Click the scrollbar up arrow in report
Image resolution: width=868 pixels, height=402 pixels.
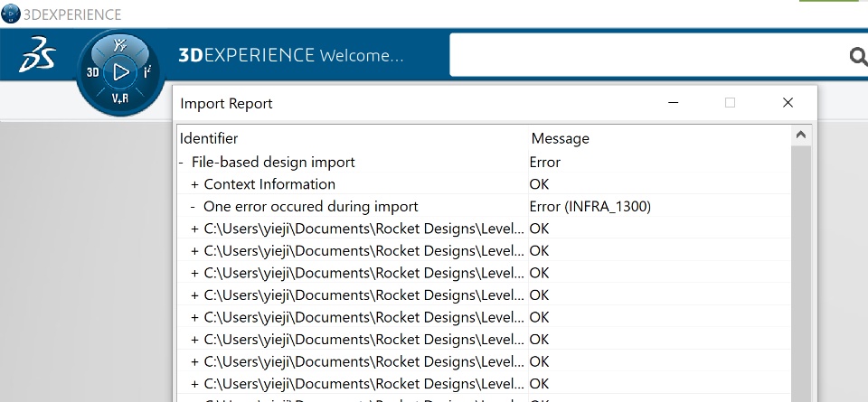click(x=800, y=136)
